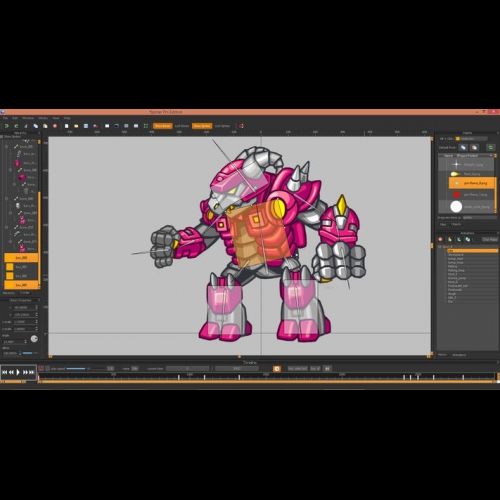Image resolution: width=500 pixels, height=500 pixels.
Task: Click the green Undo arrow in the toolbar
Action: coord(7,126)
